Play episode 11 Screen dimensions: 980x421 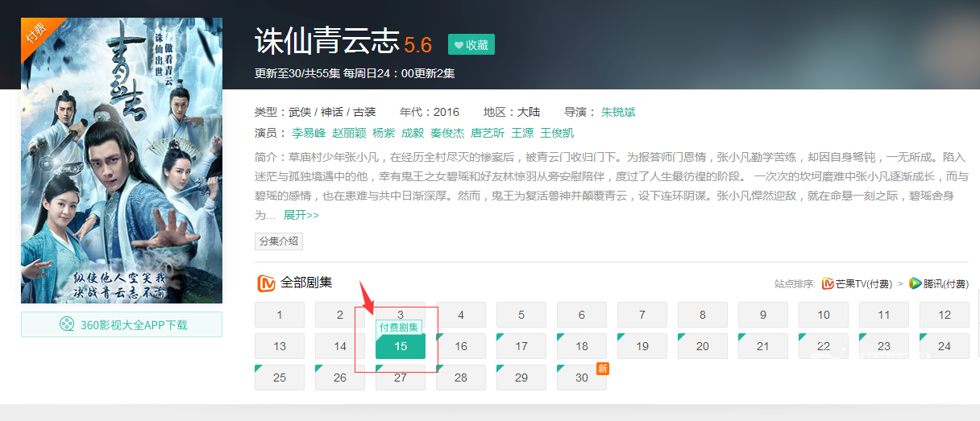884,315
